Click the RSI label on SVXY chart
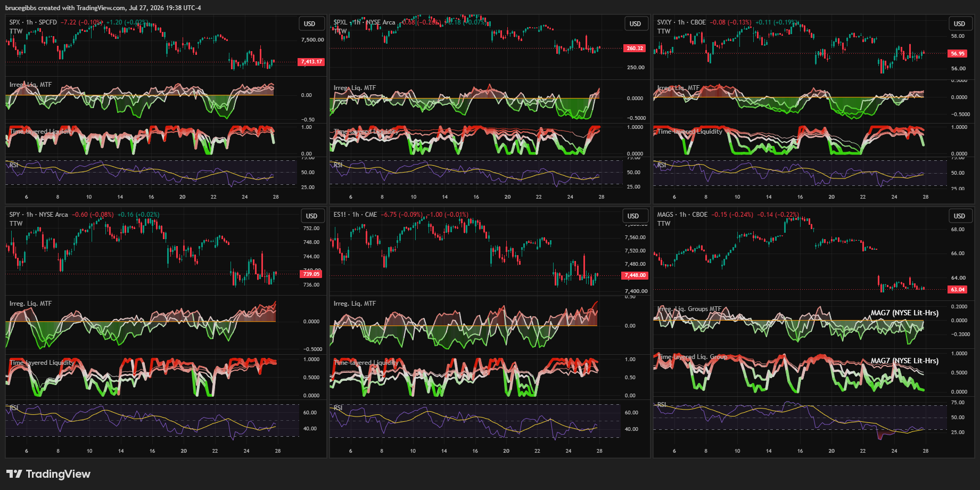The width and height of the screenshot is (980, 490). [662, 165]
